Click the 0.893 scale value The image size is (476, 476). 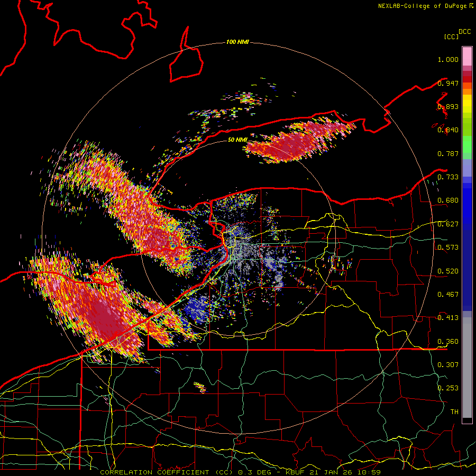pyautogui.click(x=448, y=106)
